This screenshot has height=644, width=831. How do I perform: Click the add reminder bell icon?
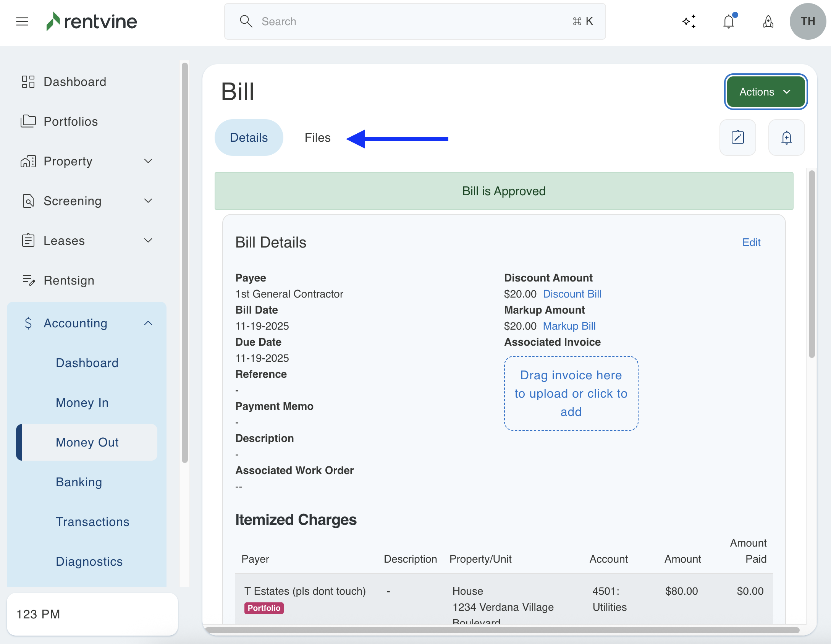pyautogui.click(x=786, y=138)
